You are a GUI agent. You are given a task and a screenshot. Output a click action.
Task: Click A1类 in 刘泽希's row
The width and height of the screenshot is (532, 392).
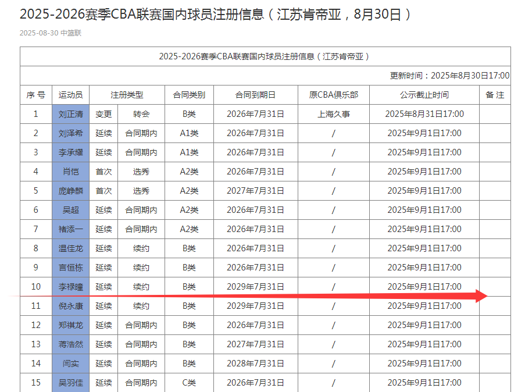[x=189, y=133]
